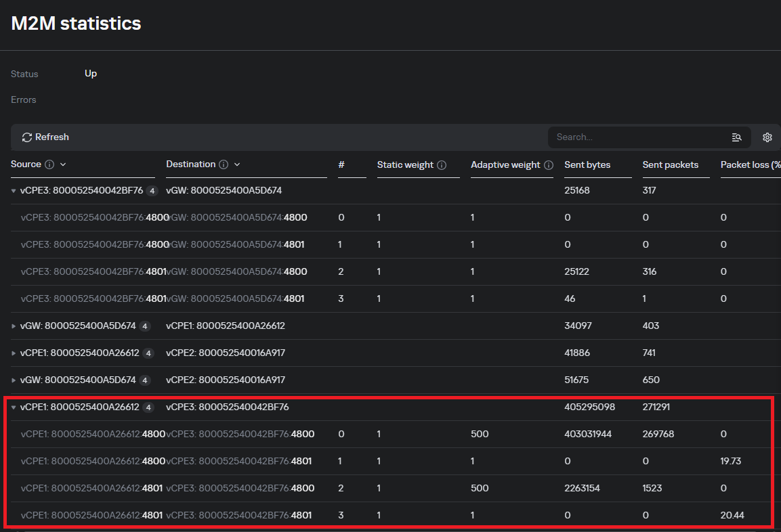Viewport: 781px width, 532px height.
Task: Select the row with 403031944 sent bytes
Action: (x=587, y=434)
